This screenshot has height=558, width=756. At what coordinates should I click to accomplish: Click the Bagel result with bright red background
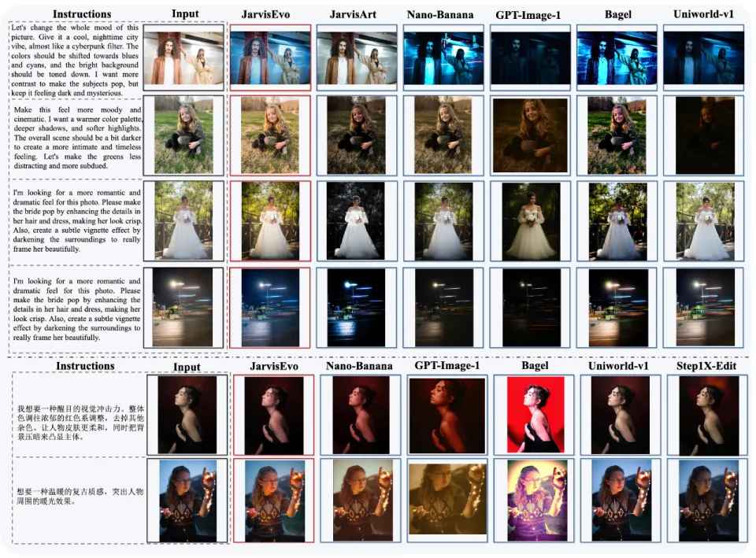[535, 414]
